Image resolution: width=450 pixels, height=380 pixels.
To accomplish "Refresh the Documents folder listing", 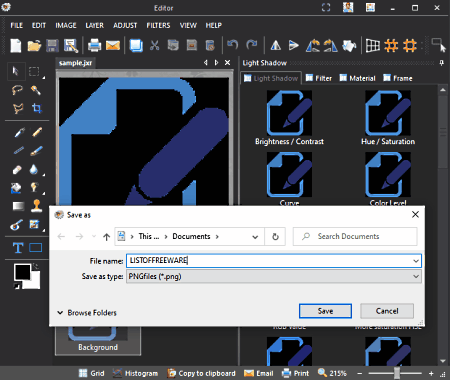I will point(275,237).
